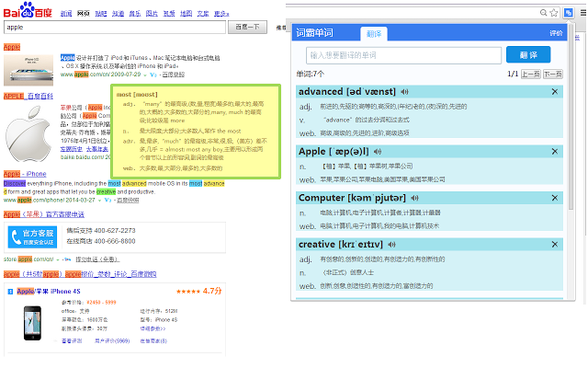The height and width of the screenshot is (368, 588).
Task: Open the 发展历史 link in Baike result
Action: pos(72,149)
